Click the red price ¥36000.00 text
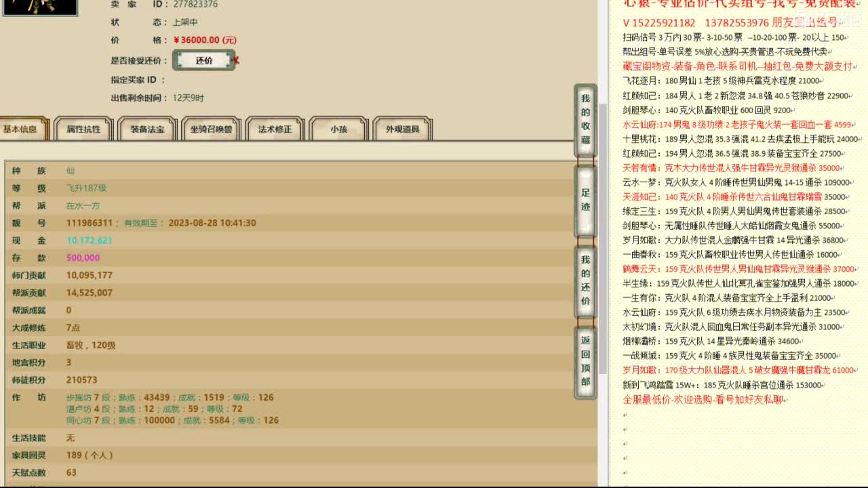The height and width of the screenshot is (488, 868). pos(205,40)
